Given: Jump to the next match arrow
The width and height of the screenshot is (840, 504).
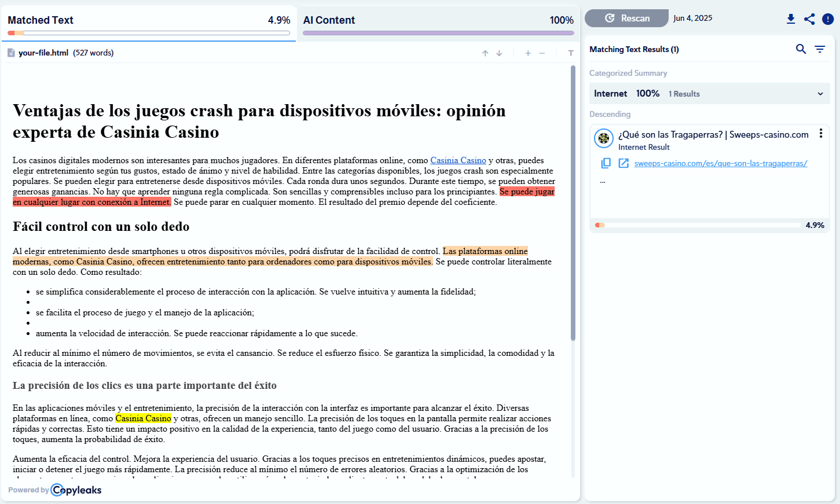Looking at the screenshot, I should pyautogui.click(x=499, y=53).
